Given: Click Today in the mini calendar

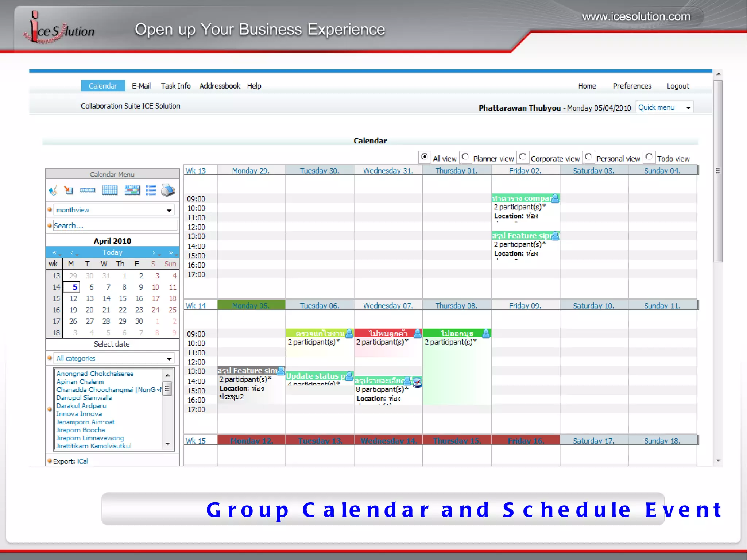Looking at the screenshot, I should coord(112,252).
